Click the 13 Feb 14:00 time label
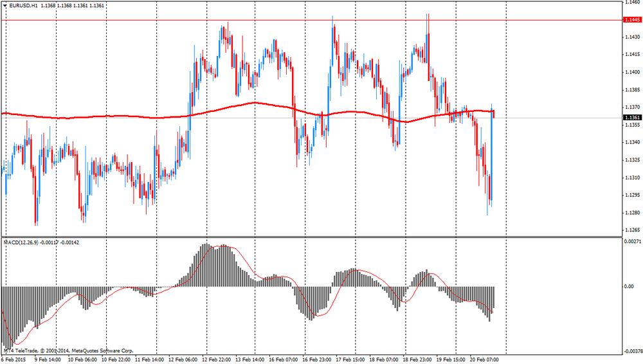The width and height of the screenshot is (643, 364). tap(250, 360)
